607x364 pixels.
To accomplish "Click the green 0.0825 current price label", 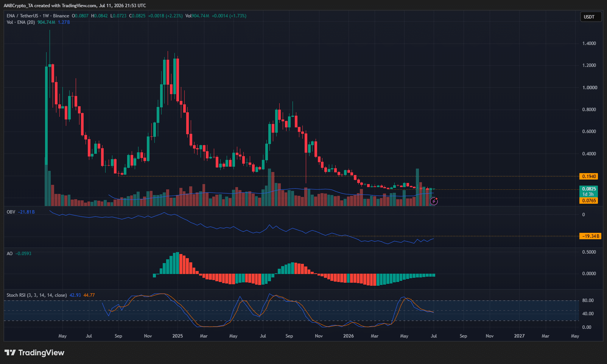I will point(589,189).
